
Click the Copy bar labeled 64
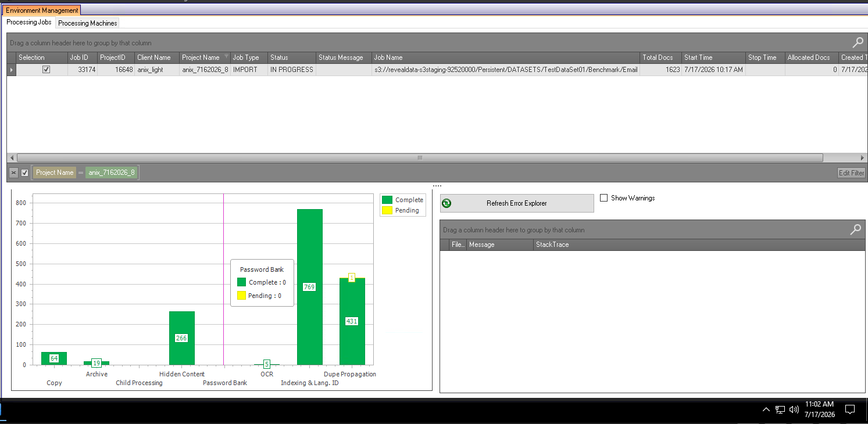[54, 358]
